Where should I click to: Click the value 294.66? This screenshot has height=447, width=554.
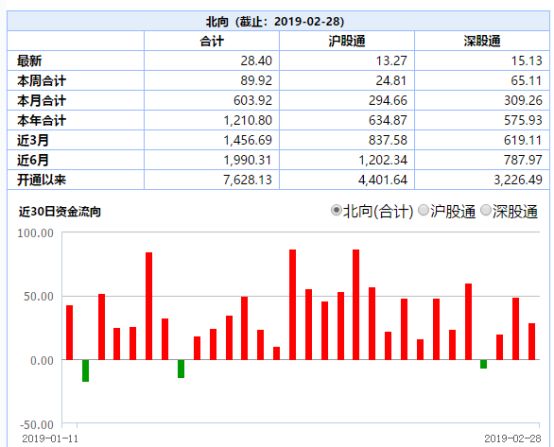pos(388,100)
